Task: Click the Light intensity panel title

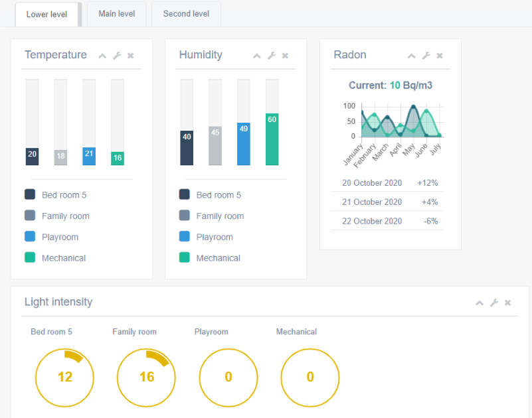Action: click(x=58, y=302)
